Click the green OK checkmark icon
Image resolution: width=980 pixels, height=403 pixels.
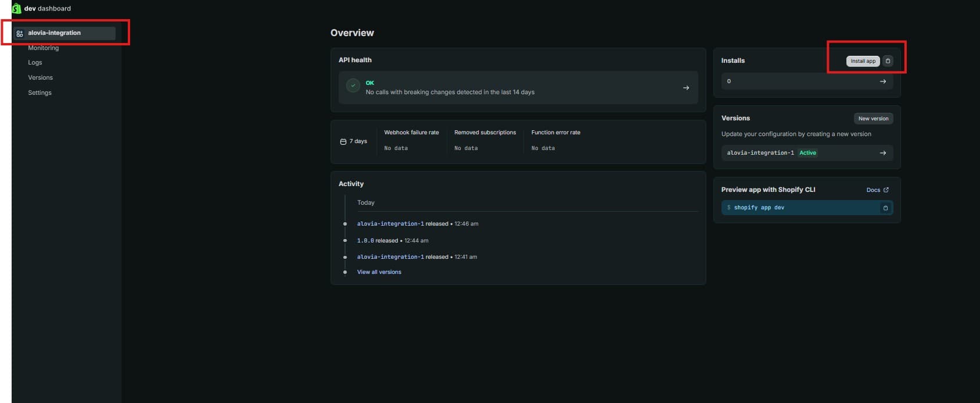(353, 85)
